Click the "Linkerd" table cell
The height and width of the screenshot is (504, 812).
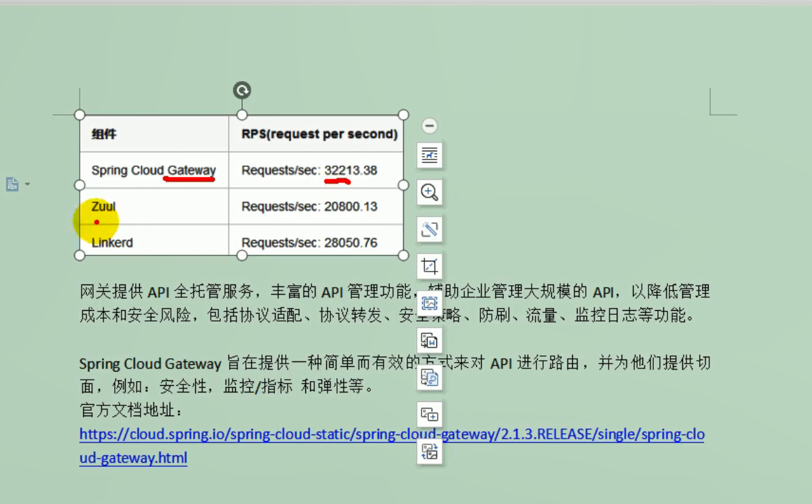tap(154, 241)
